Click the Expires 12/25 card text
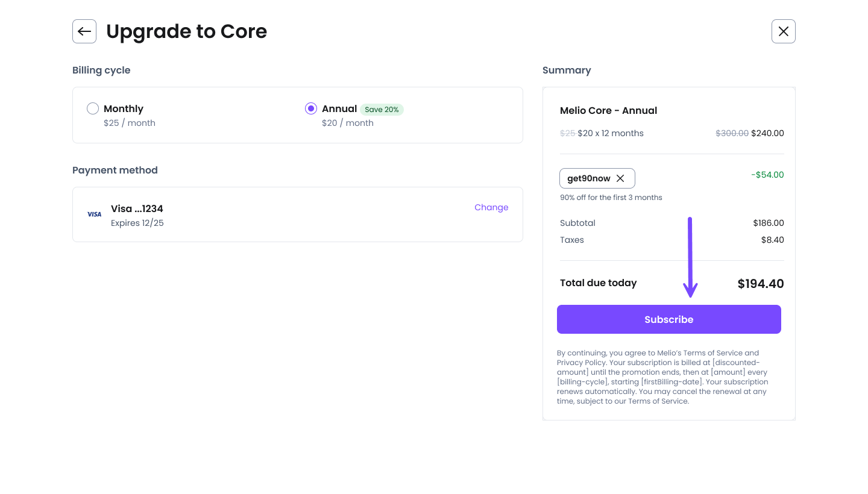The height and width of the screenshot is (494, 868). (x=137, y=223)
